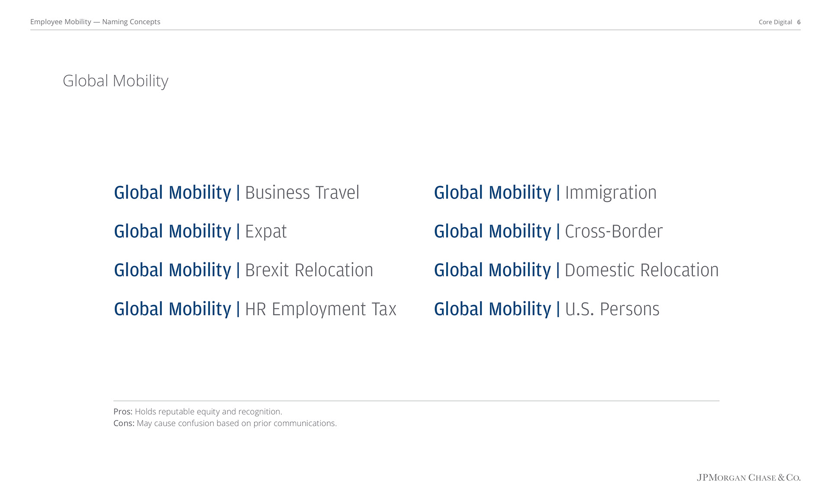Select the Immigration naming option

point(545,193)
